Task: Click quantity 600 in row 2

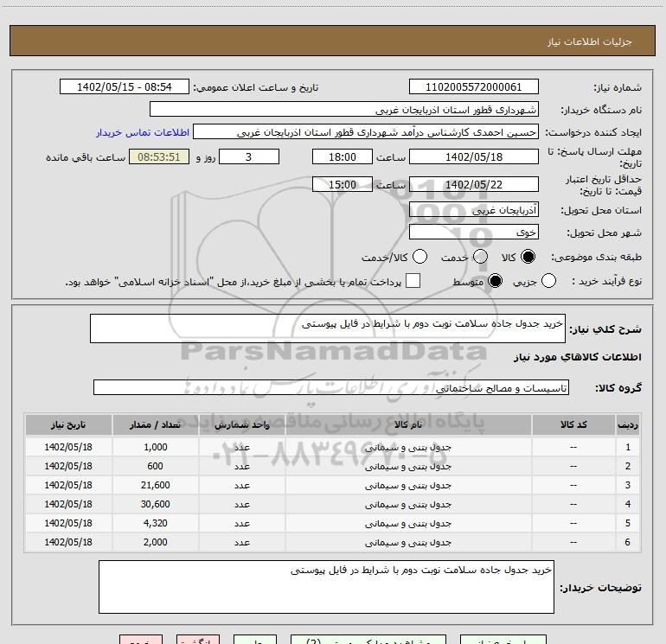Action: tap(156, 466)
